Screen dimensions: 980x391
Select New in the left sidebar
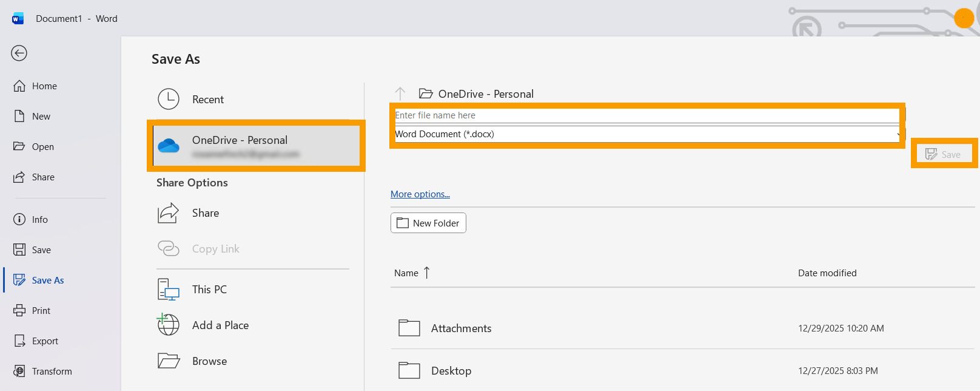coord(41,117)
